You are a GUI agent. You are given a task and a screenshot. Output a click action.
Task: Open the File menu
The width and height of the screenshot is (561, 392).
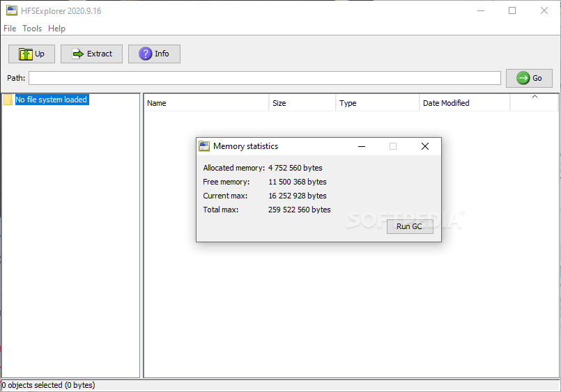(10, 29)
